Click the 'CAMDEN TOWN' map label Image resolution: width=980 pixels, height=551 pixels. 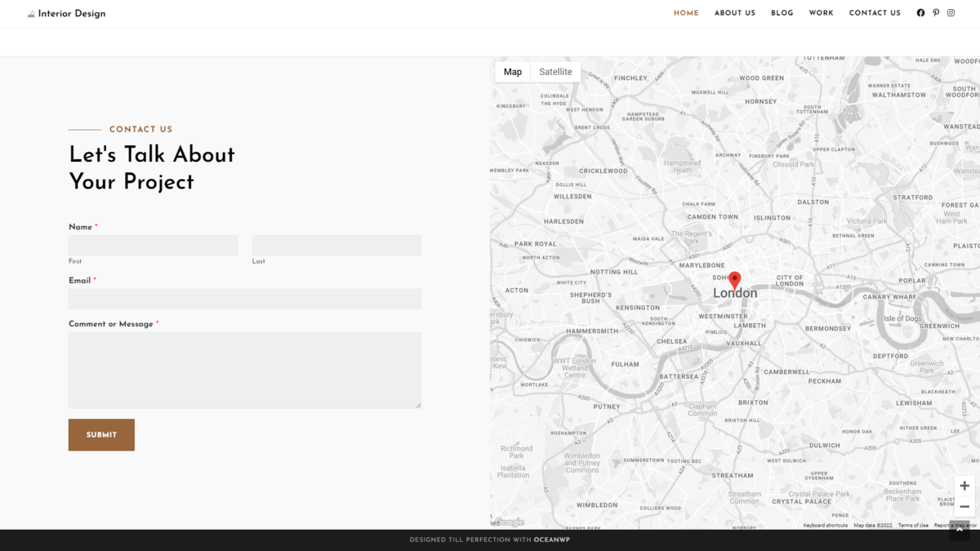pos(713,217)
